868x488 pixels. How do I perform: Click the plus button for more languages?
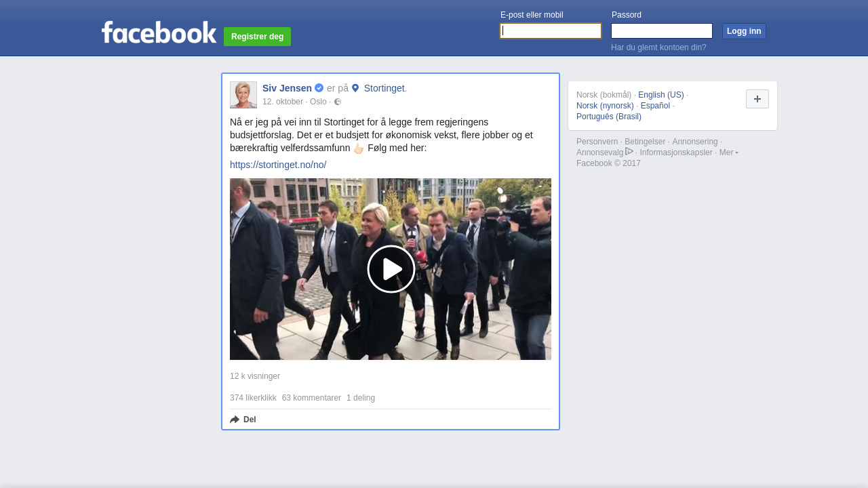point(757,99)
